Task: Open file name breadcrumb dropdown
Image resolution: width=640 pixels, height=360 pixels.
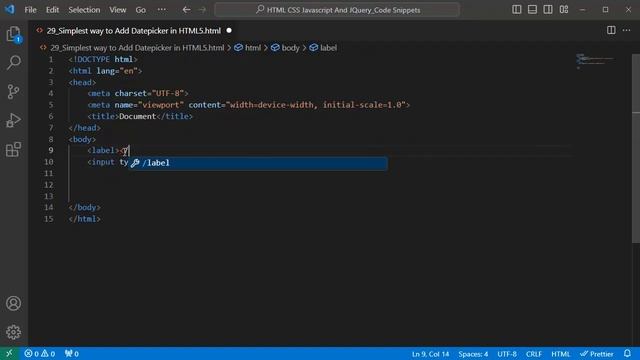Action: pyautogui.click(x=137, y=48)
